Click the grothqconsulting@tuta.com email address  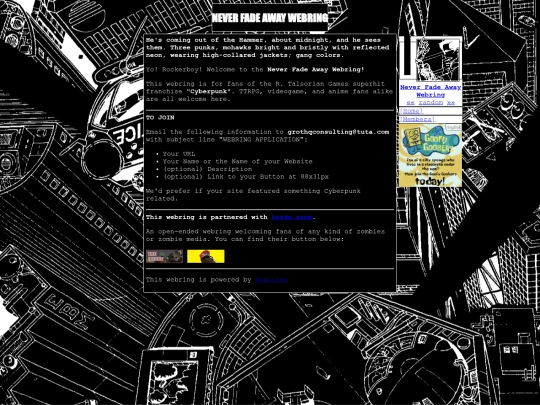pos(338,132)
